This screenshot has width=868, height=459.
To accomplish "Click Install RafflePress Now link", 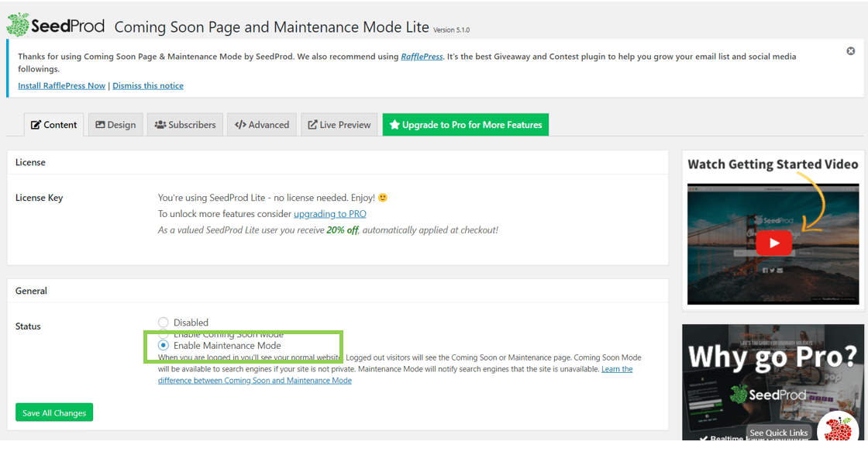I will point(61,86).
